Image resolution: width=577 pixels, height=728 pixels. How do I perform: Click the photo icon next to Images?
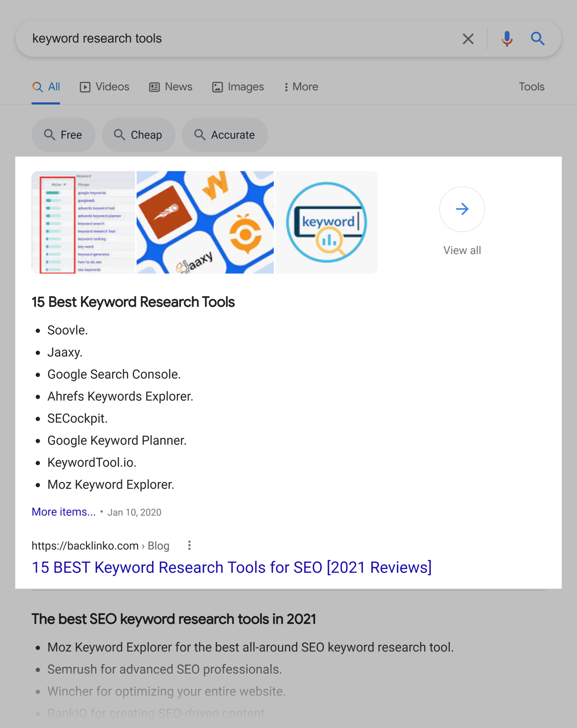pos(217,86)
